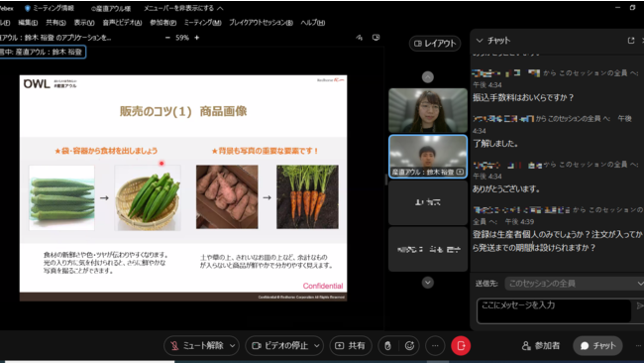Toggle ビデオの停止 to stop video
644x363 pixels.
click(280, 346)
